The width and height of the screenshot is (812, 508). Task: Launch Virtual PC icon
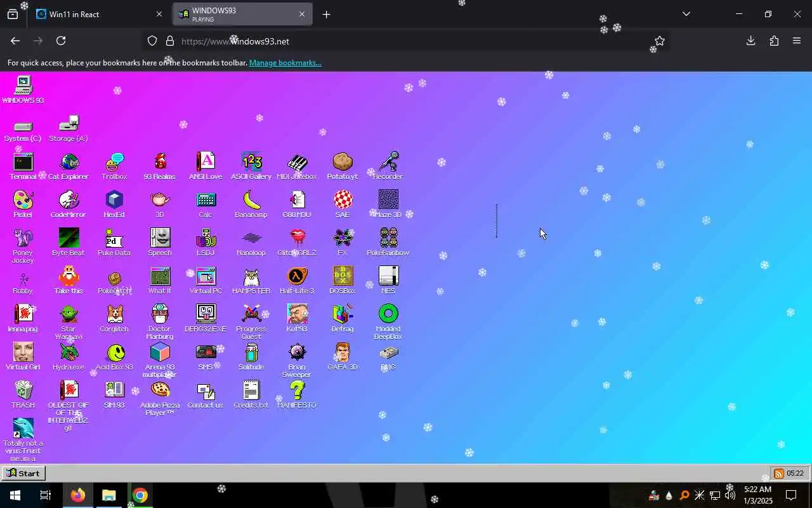click(x=206, y=281)
